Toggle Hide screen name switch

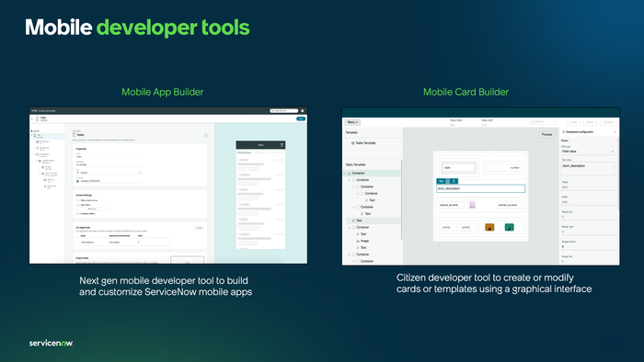coord(77,200)
